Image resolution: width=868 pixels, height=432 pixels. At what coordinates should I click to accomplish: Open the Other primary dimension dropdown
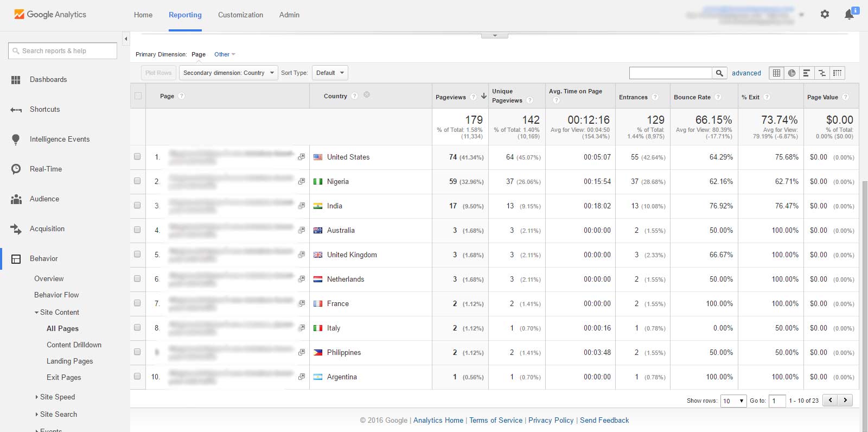point(225,54)
